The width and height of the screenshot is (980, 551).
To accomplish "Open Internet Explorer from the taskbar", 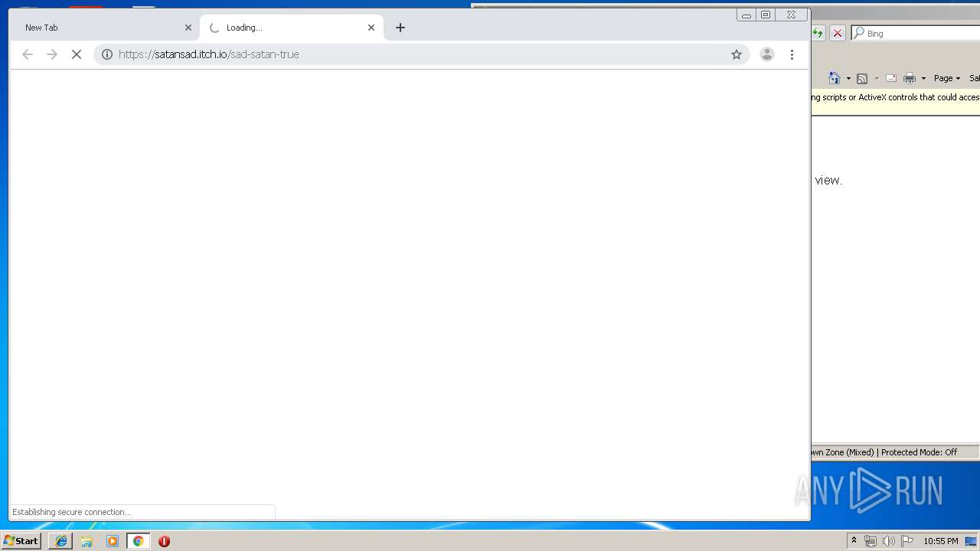I will 61,541.
